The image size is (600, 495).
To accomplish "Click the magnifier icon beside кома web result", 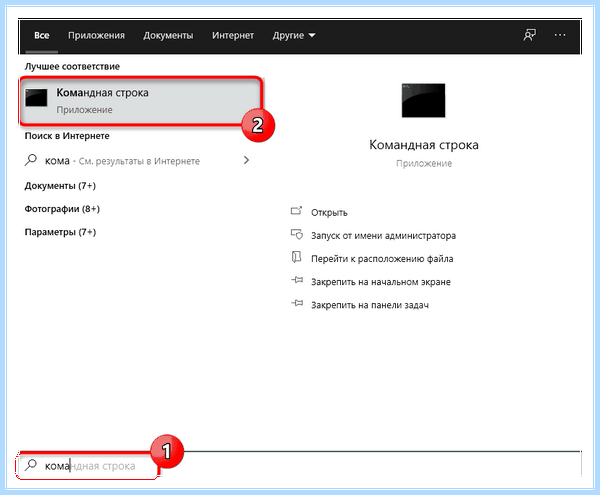I will pos(31,160).
